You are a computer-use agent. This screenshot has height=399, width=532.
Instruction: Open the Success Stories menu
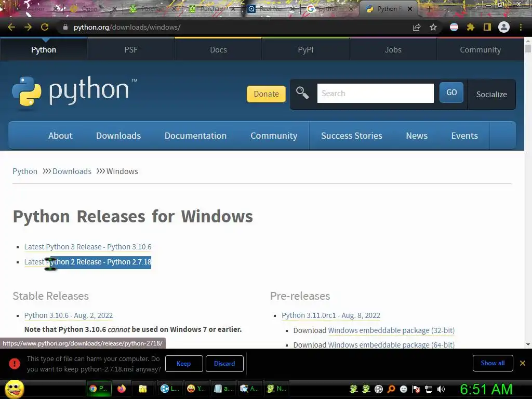click(352, 136)
